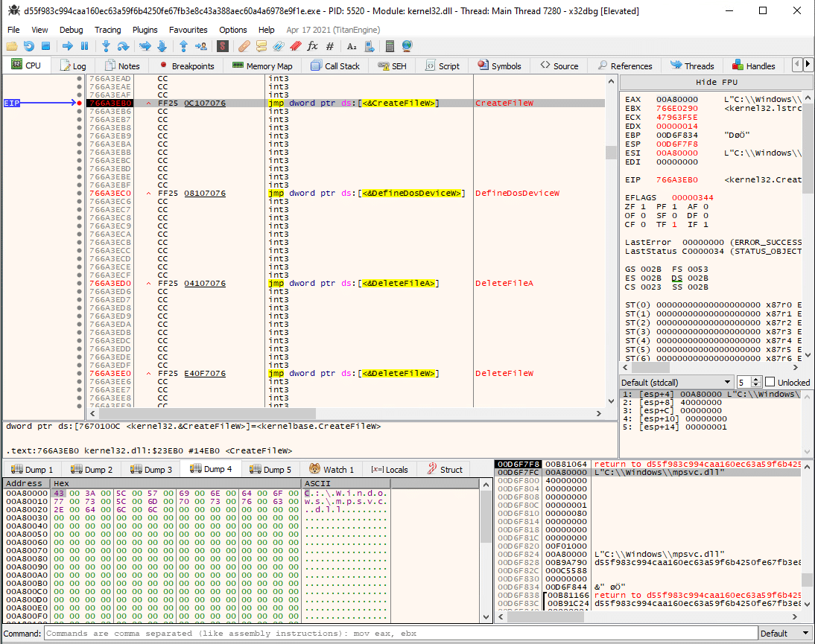Toggle breakpoint bullet at address 766A3EC0
Screen dimensions: 815x644
pyautogui.click(x=79, y=194)
